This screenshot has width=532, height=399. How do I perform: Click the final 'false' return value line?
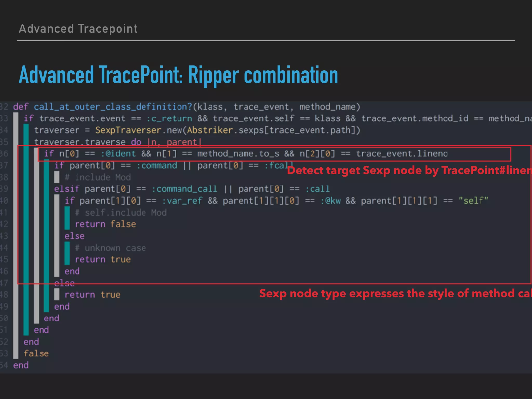[36, 354]
